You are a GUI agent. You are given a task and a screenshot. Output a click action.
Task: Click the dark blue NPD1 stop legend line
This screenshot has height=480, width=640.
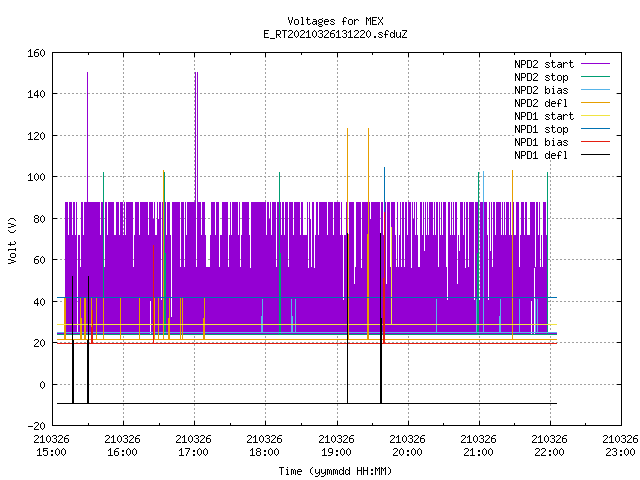(x=595, y=129)
